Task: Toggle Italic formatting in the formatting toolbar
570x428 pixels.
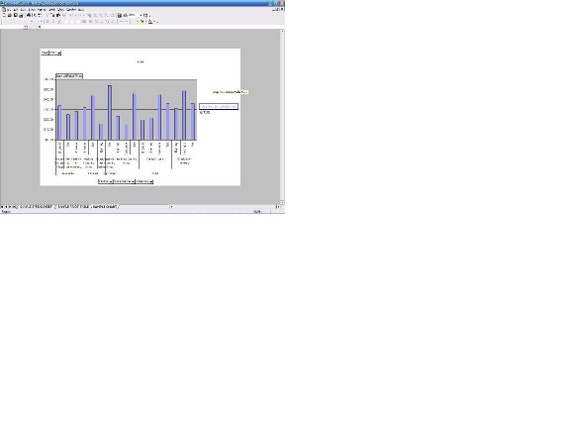Action: pyautogui.click(x=53, y=22)
